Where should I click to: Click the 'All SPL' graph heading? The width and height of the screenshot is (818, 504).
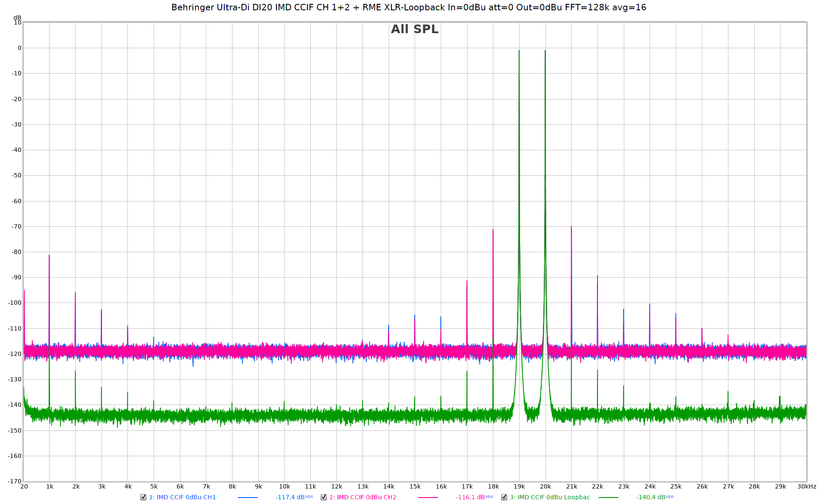415,29
